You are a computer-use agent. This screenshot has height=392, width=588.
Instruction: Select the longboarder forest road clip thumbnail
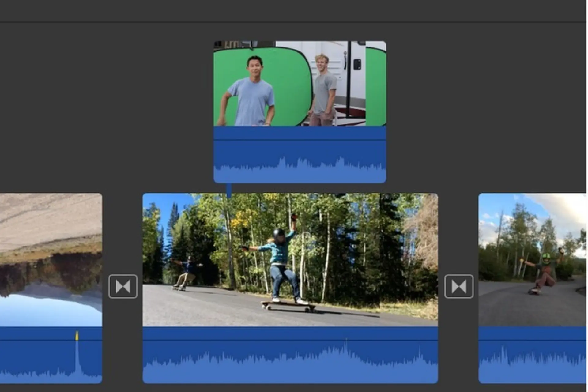coord(290,260)
